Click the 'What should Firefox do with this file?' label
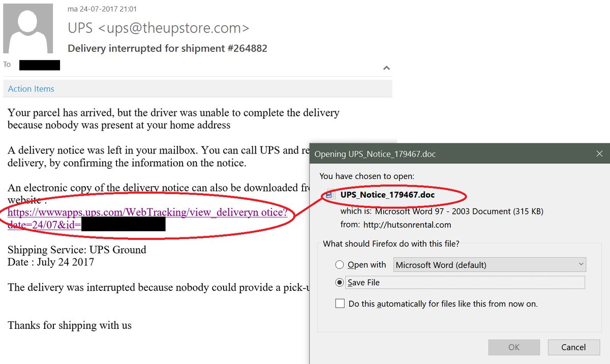This screenshot has width=610, height=364. tap(391, 244)
